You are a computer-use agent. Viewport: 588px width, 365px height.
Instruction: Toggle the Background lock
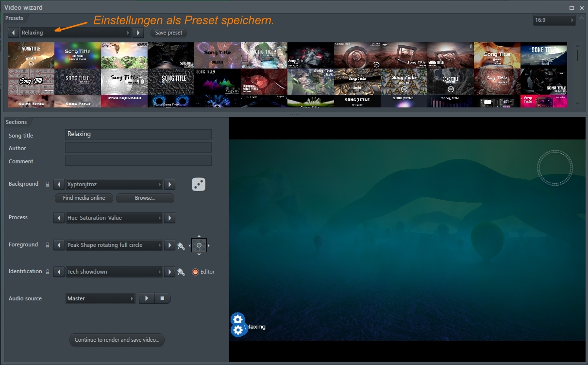[x=48, y=185]
